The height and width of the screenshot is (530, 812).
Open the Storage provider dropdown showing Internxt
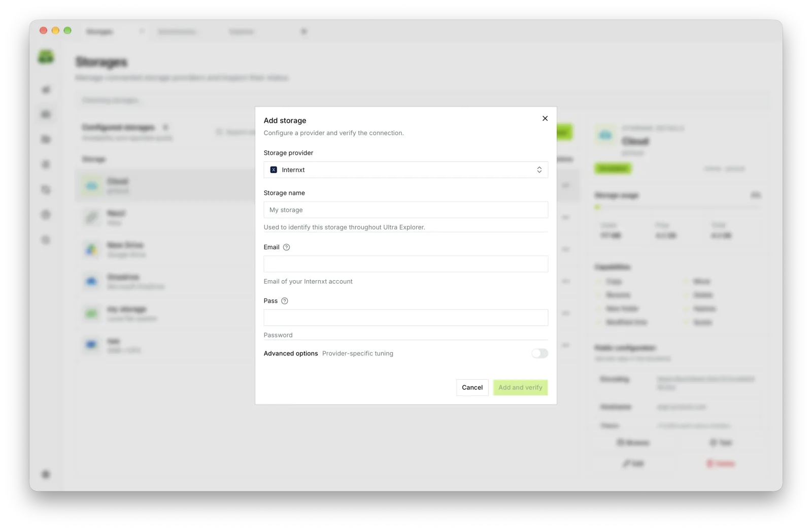(405, 170)
